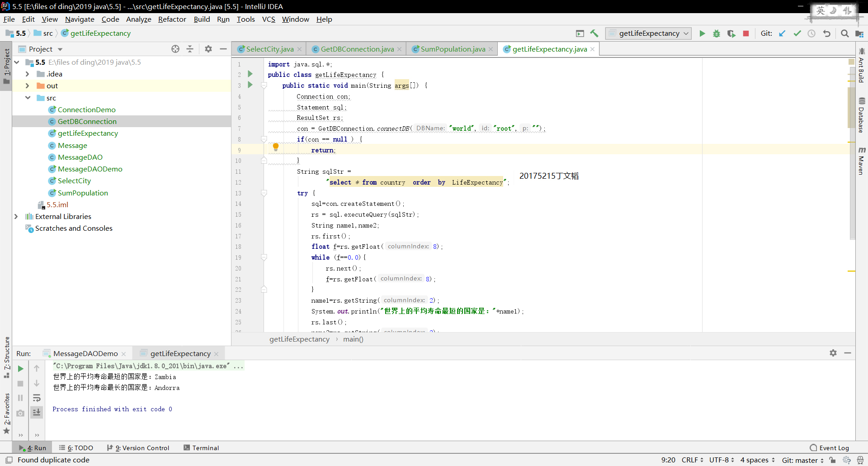Expand External Libraries node
The height and width of the screenshot is (466, 868).
pos(16,216)
